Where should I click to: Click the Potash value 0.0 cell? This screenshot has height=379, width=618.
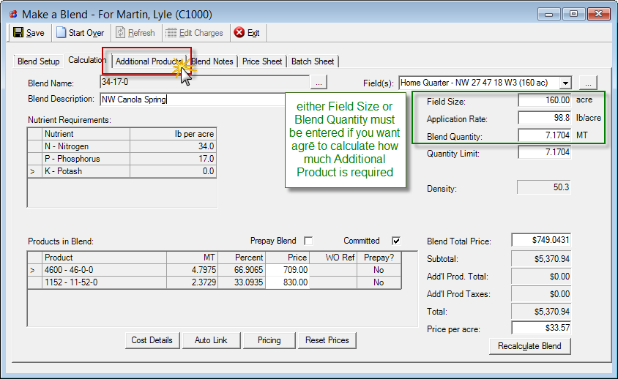[x=173, y=171]
